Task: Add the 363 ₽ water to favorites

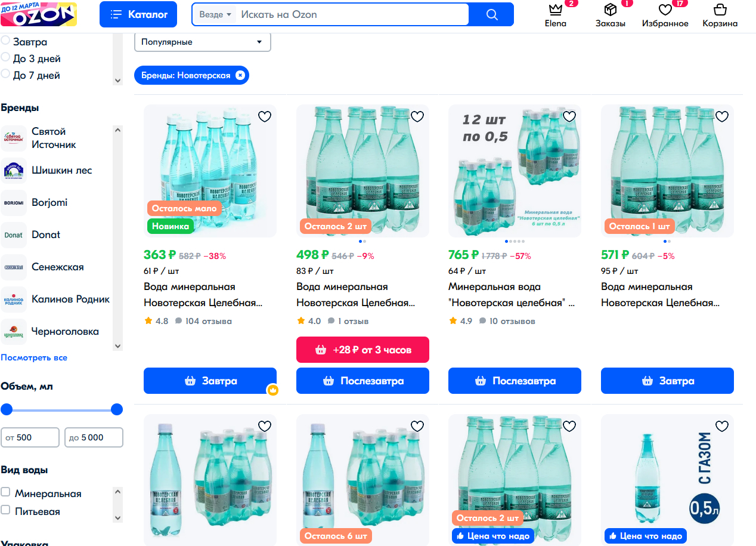Action: click(265, 116)
